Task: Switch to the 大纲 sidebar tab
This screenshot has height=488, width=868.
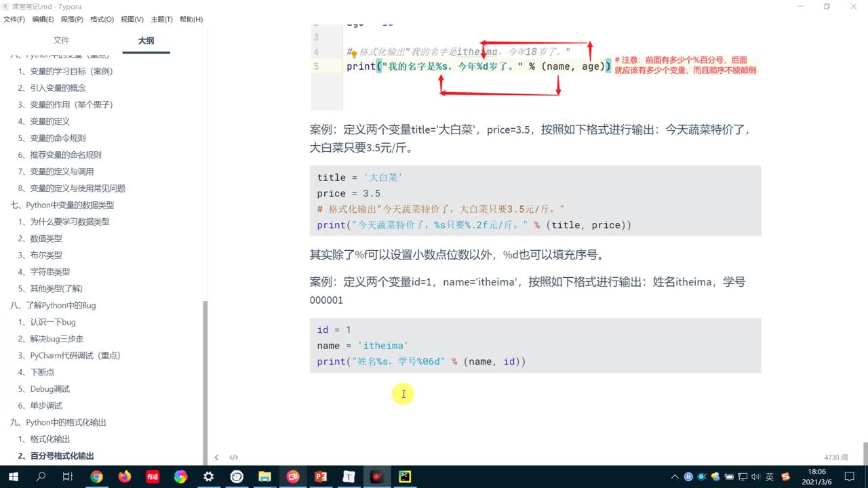Action: pos(146,41)
